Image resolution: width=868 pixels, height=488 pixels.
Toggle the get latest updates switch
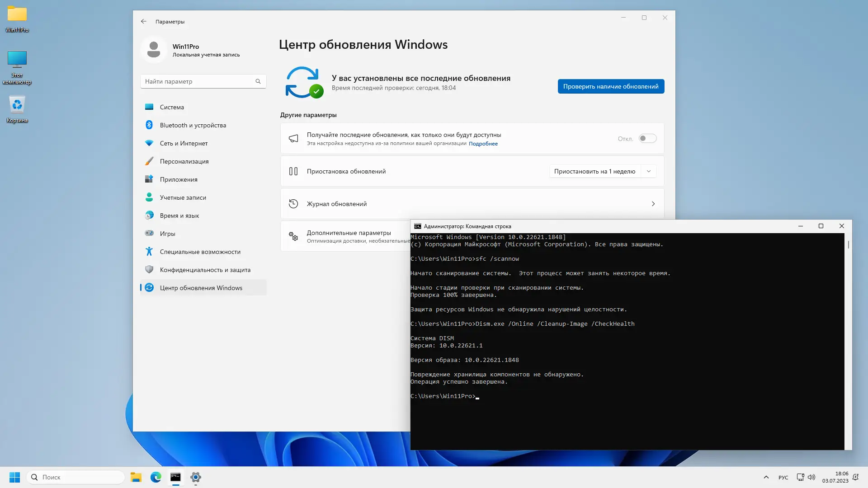[x=647, y=138]
